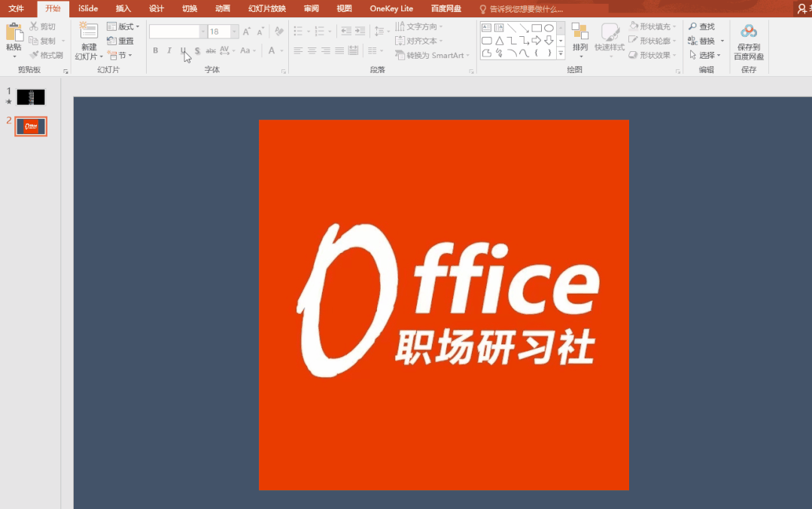Toggle Text Shadow (S) formatting

(197, 50)
